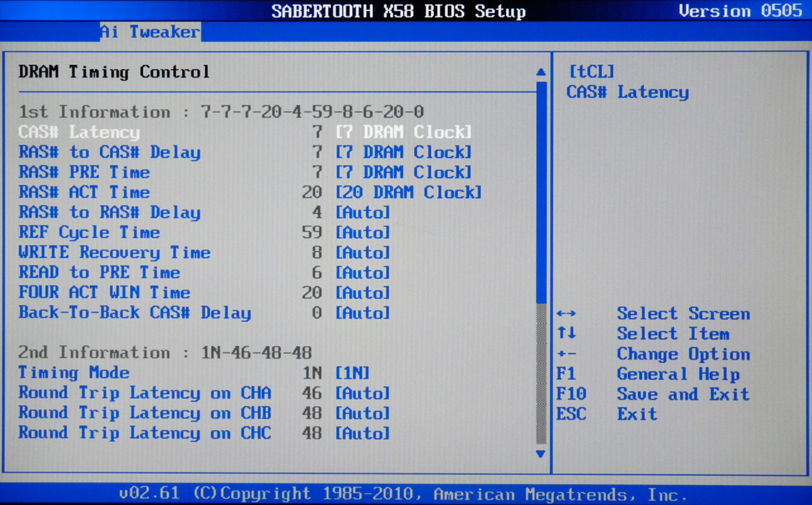Click ESC Exit help entry

(x=637, y=414)
